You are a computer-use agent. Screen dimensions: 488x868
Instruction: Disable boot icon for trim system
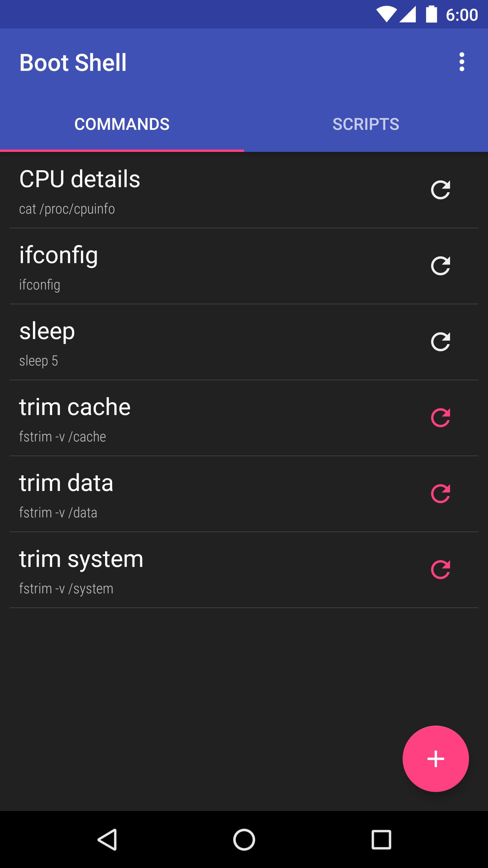coord(440,570)
